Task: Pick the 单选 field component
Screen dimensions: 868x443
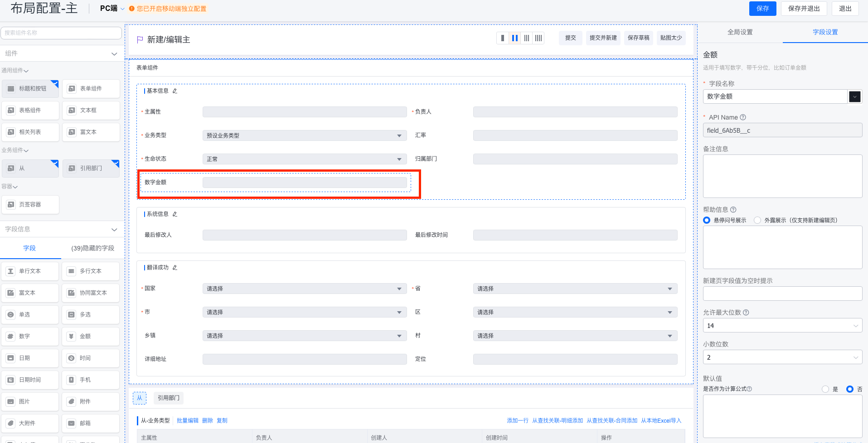Action: coord(30,315)
